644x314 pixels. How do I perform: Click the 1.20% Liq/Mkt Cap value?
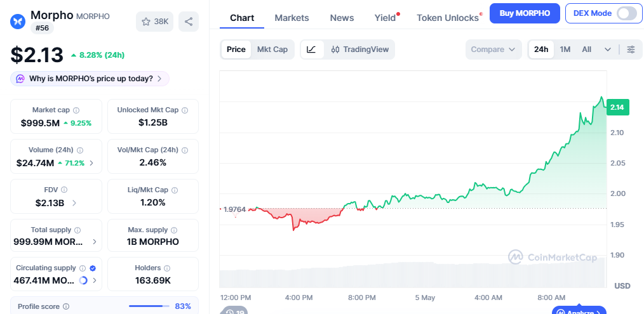click(x=153, y=202)
